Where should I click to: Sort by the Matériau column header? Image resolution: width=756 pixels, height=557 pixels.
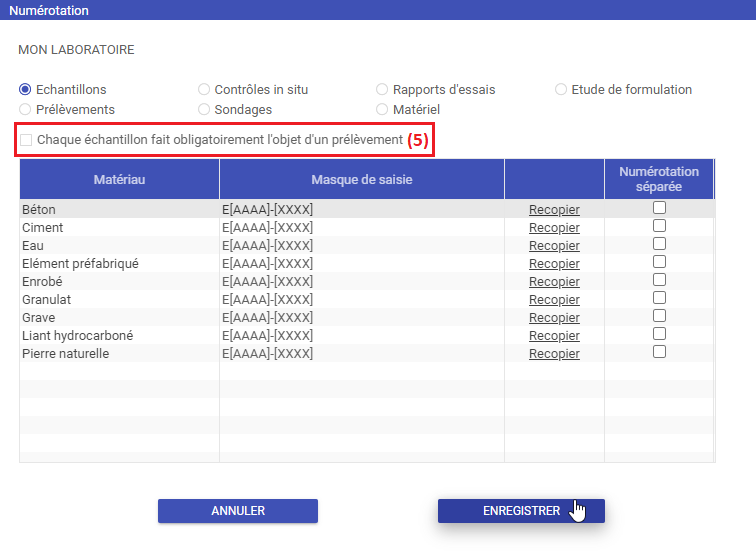click(x=119, y=179)
